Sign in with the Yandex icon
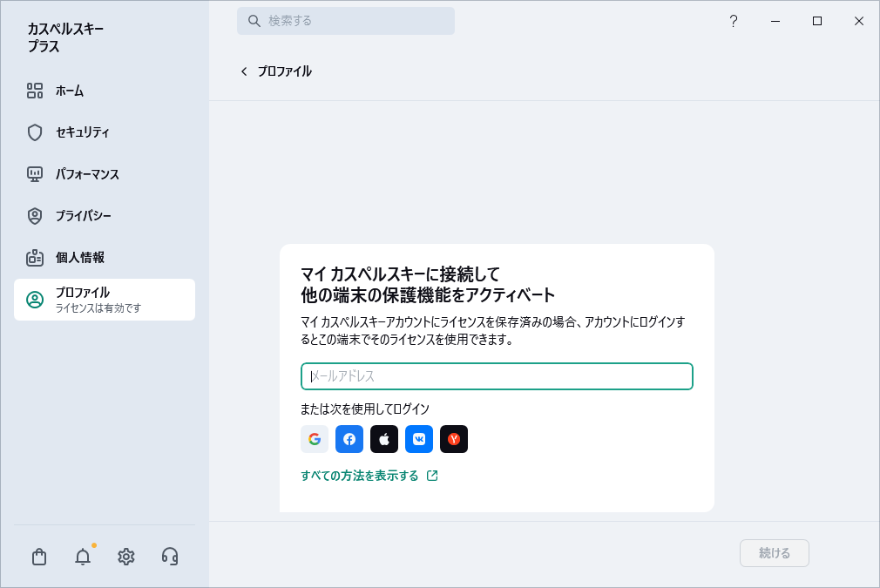 pyautogui.click(x=454, y=439)
